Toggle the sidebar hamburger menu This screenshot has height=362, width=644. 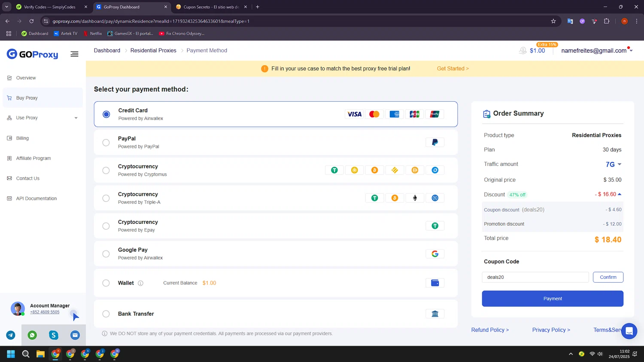tap(74, 54)
